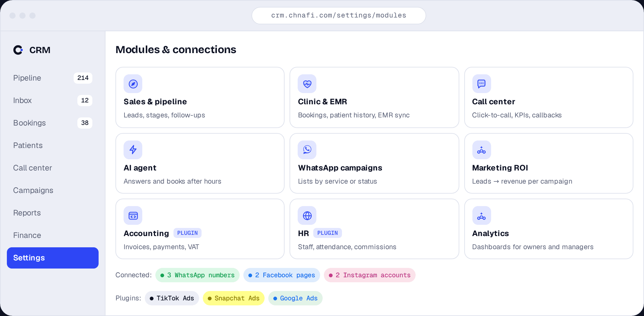Click the 38 badge next to Bookings

coord(85,123)
